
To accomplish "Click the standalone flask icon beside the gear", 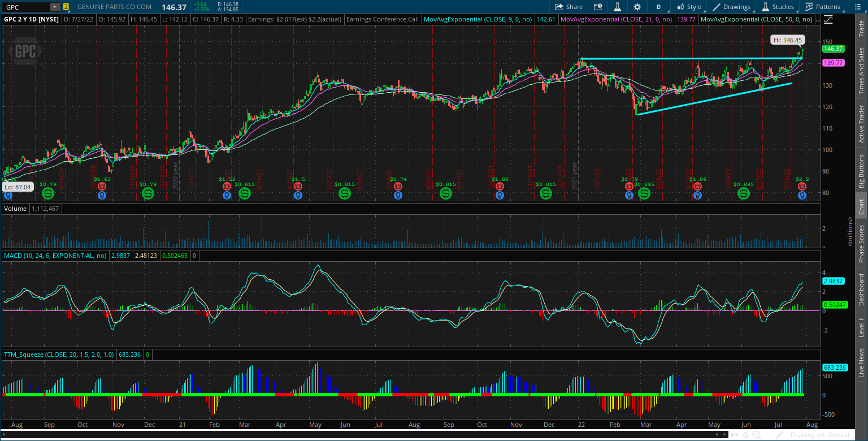I will (x=617, y=7).
